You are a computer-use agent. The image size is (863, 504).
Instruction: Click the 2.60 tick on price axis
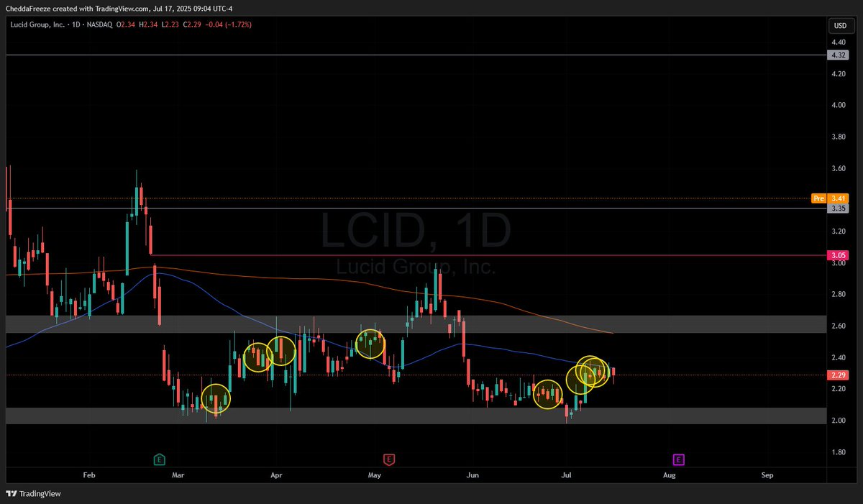tap(839, 326)
